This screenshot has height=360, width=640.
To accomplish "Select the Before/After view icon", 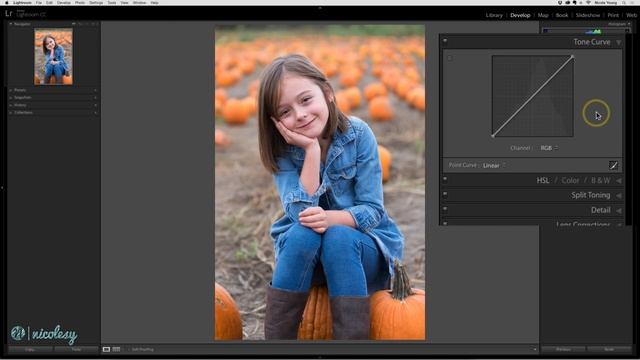I will tap(116, 349).
